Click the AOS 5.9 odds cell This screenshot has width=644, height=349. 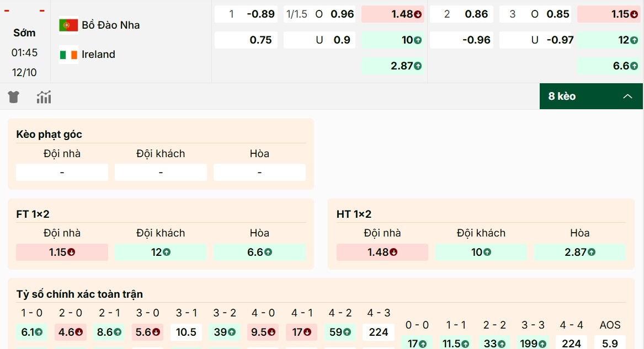(x=609, y=343)
